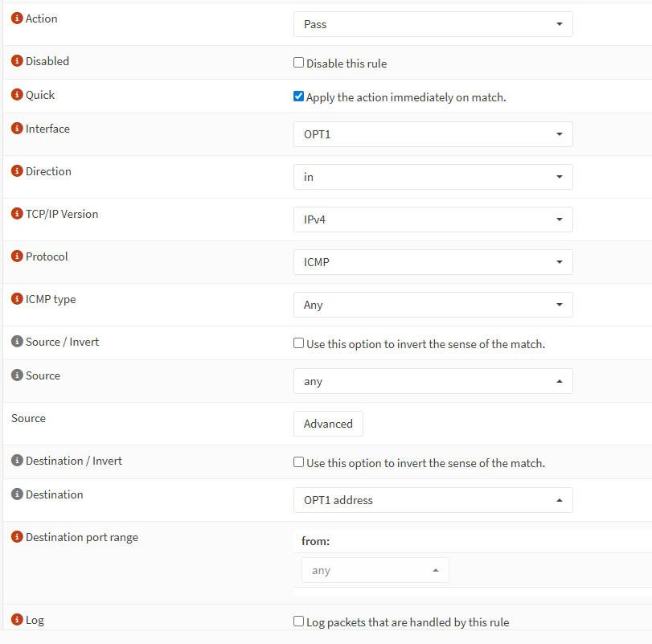This screenshot has height=644, width=652.
Task: Click the Advanced button for Source
Action: coord(328,424)
